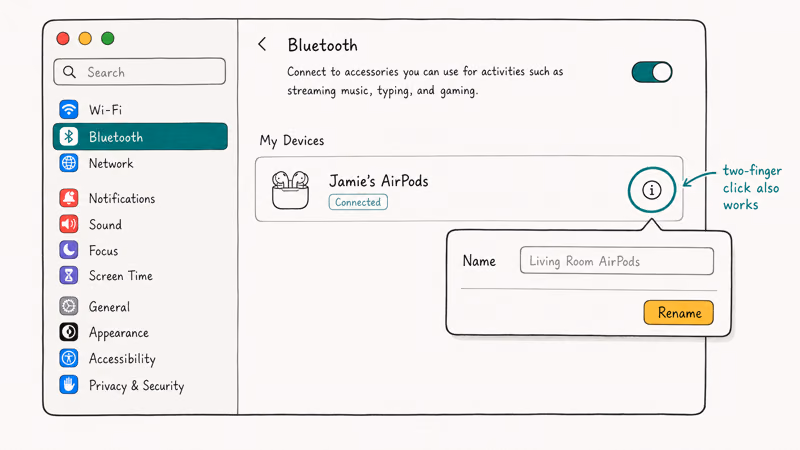Select Bluetooth label in sidebar
The image size is (800, 450).
pyautogui.click(x=116, y=137)
